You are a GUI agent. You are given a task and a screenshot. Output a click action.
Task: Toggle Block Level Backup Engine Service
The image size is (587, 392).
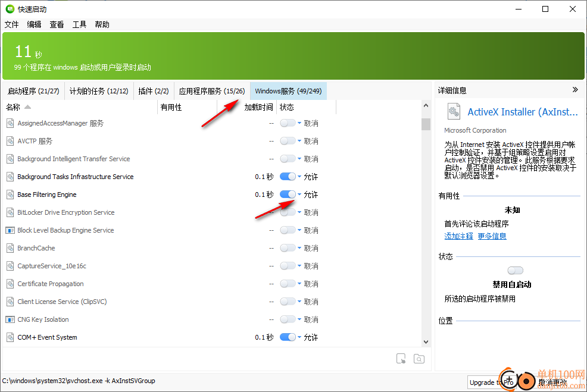pos(288,230)
